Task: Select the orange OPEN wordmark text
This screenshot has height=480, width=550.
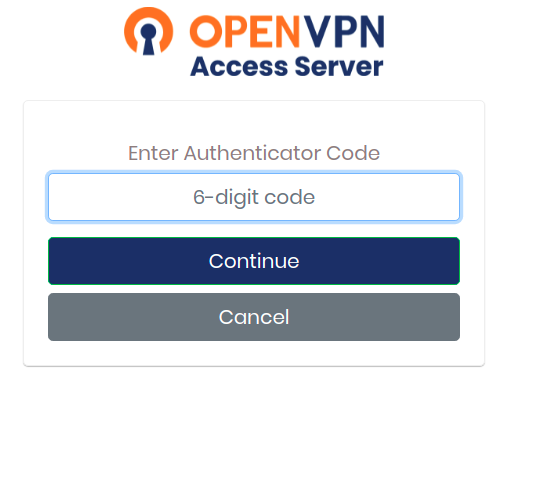Action: tap(244, 32)
